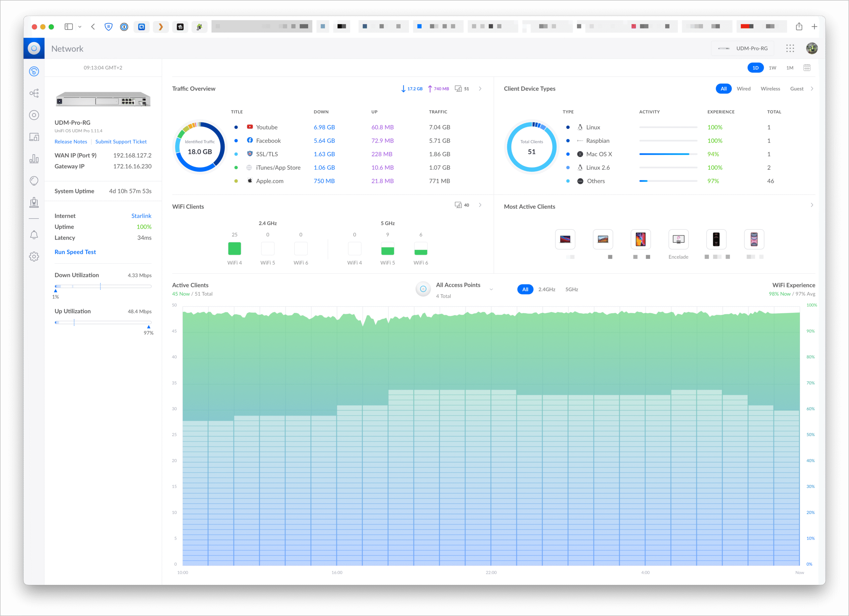
Task: Filter active clients by 5GHz
Action: click(x=571, y=289)
